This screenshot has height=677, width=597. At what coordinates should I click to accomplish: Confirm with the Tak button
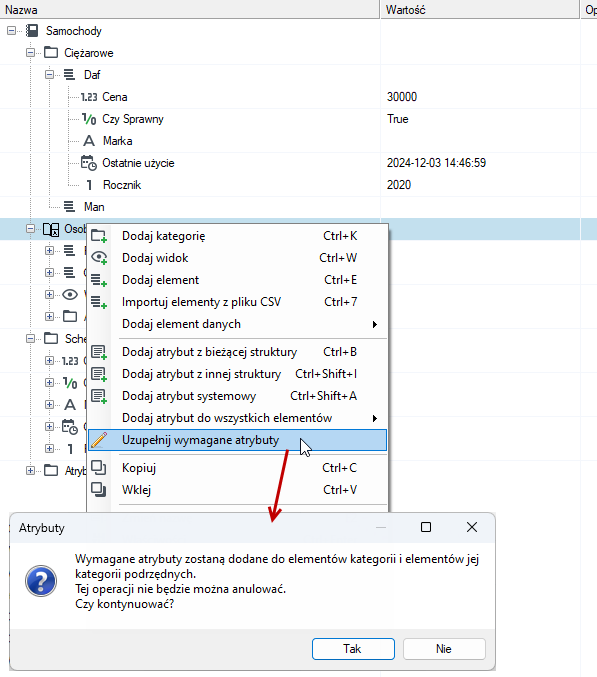click(353, 649)
